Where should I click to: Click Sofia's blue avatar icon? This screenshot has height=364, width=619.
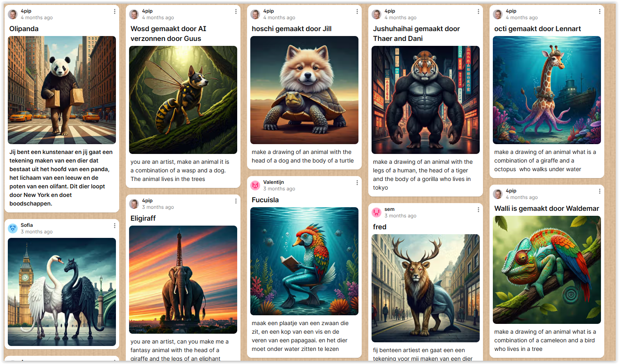13,228
